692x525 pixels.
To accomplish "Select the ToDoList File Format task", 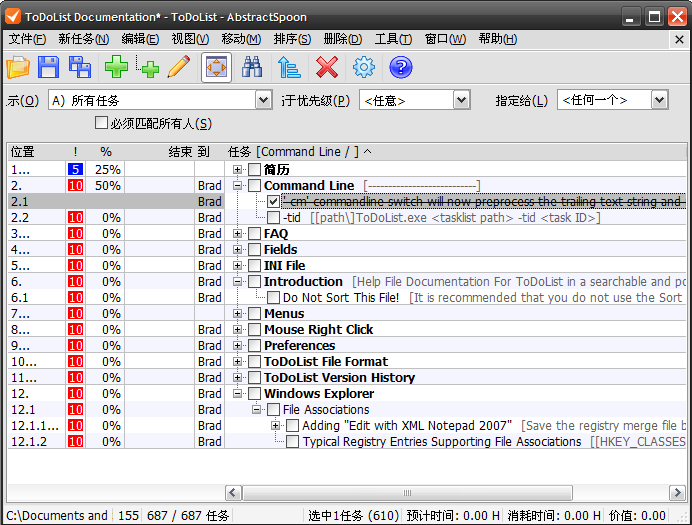I will [x=326, y=362].
